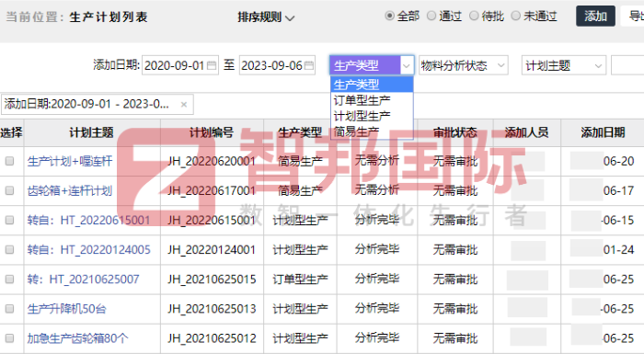This screenshot has width=644, height=354.
Task: Click plan number JH_20210625012
Action: point(212,338)
